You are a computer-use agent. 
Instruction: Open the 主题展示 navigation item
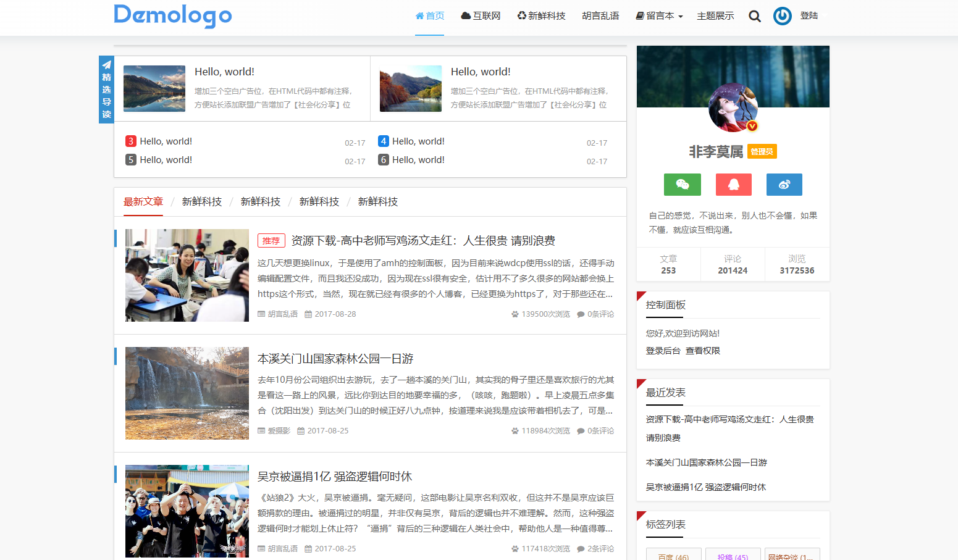click(715, 16)
